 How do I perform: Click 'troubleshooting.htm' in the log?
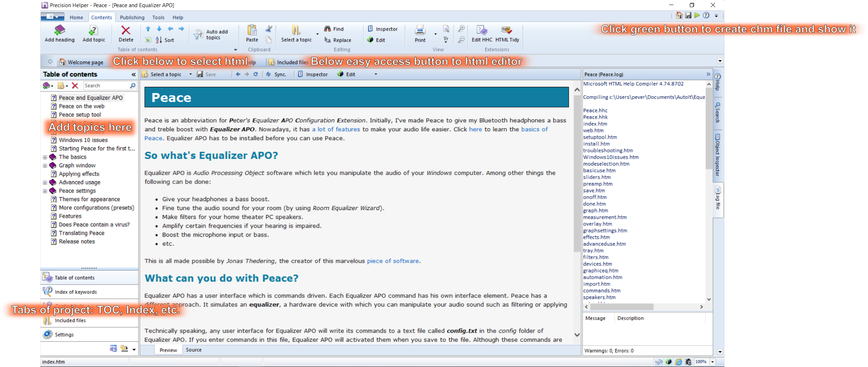[x=608, y=151]
